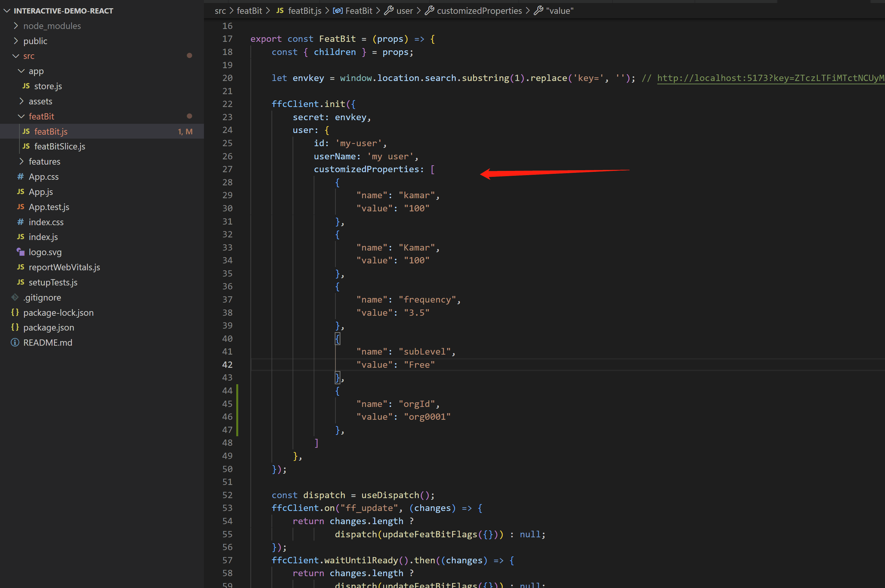Click the logo.svg file icon

point(21,252)
